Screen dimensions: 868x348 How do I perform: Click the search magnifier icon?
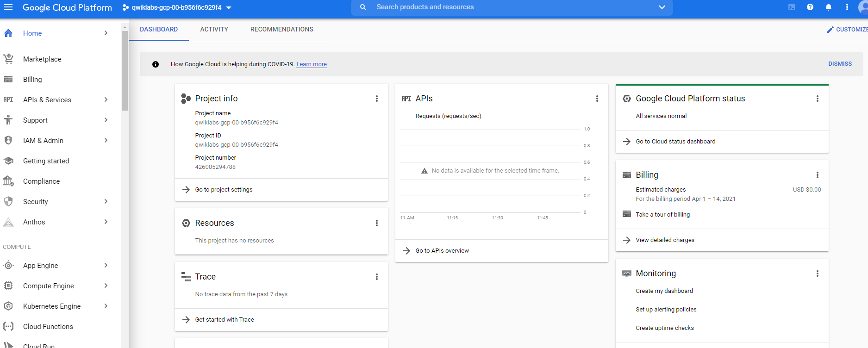click(x=363, y=7)
